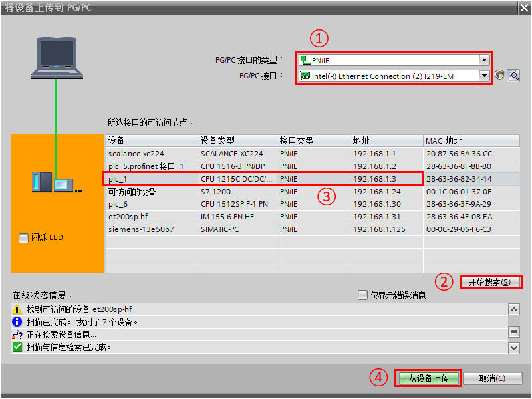Screen dimensions: 532x399
Task: Sort by the 设备 column header
Action: [152, 140]
